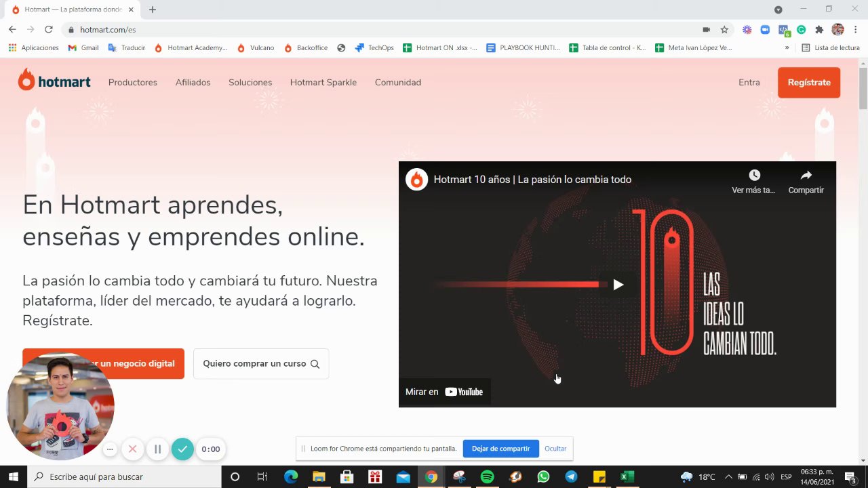Click the globe bookmark icon
Viewport: 868px width, 488px height.
click(341, 48)
